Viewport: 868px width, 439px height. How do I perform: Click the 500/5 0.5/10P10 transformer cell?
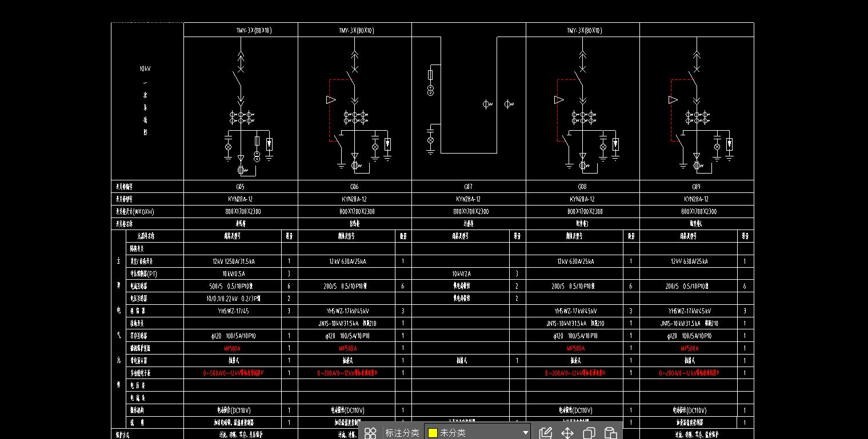click(233, 287)
